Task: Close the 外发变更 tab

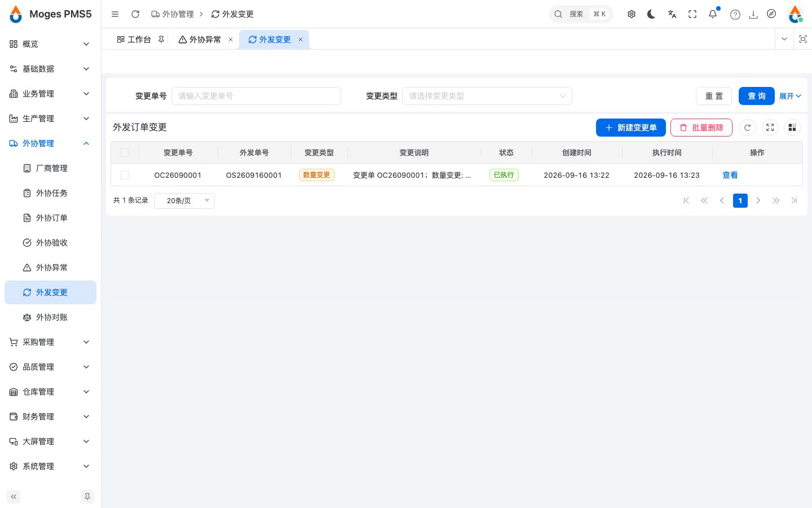Action: (301, 40)
